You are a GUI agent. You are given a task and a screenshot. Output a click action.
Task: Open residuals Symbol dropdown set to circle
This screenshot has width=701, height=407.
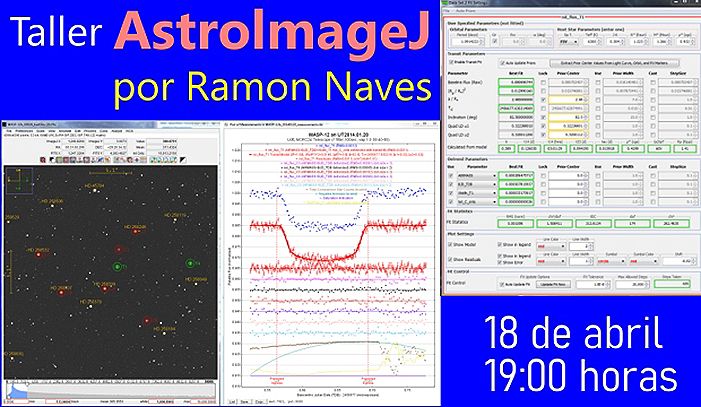610,261
